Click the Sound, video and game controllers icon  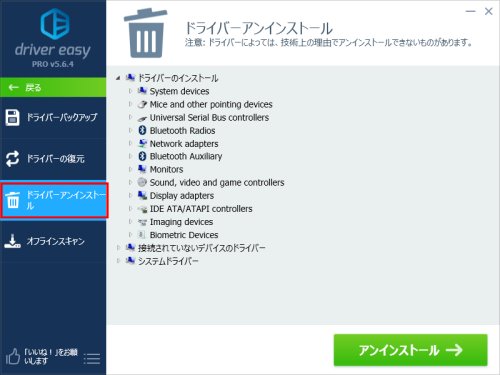click(x=142, y=182)
